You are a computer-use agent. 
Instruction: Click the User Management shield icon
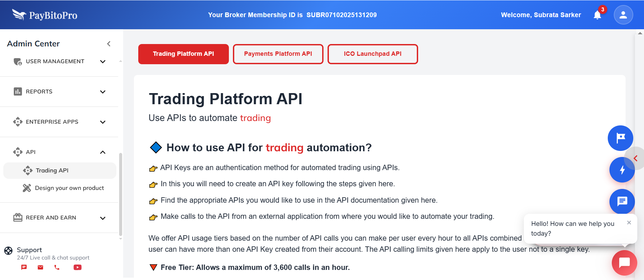[18, 62]
